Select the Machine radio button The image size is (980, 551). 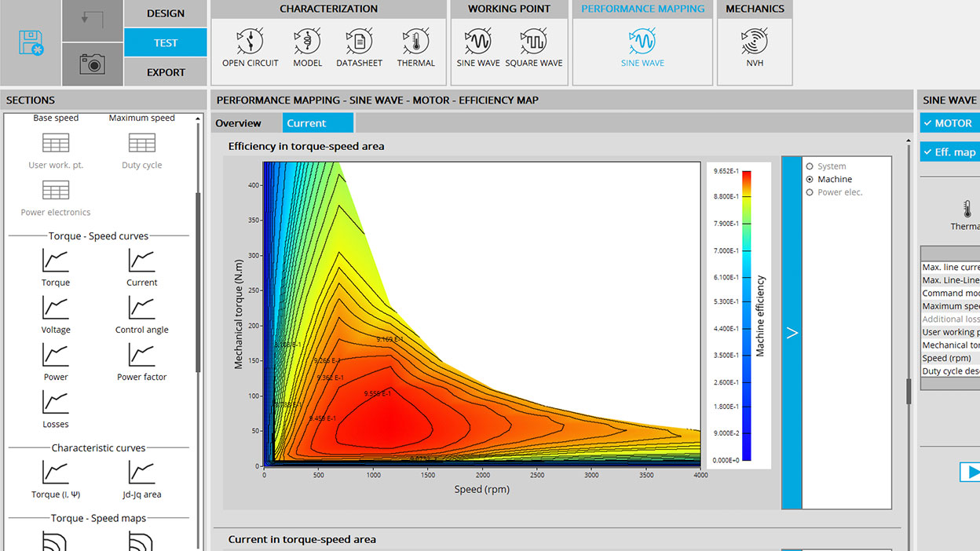(810, 180)
